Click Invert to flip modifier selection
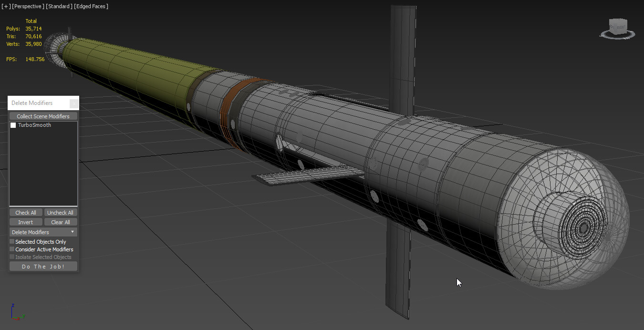The width and height of the screenshot is (644, 330). [25, 222]
